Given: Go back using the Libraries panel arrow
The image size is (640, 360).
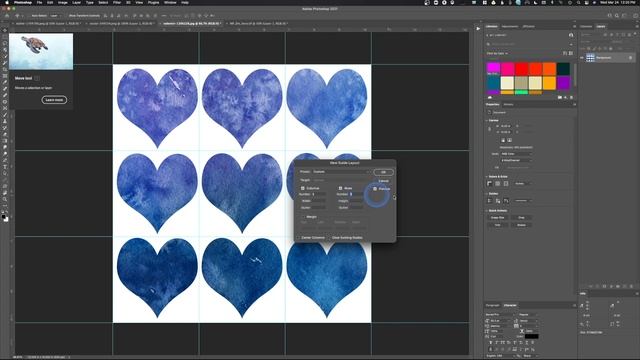Looking at the screenshot, I should click(487, 36).
